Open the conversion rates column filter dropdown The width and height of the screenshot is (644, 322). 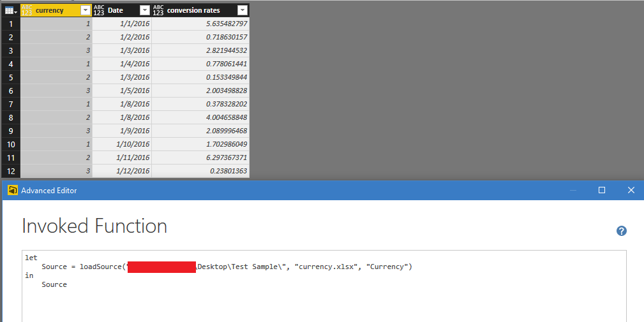pos(243,10)
